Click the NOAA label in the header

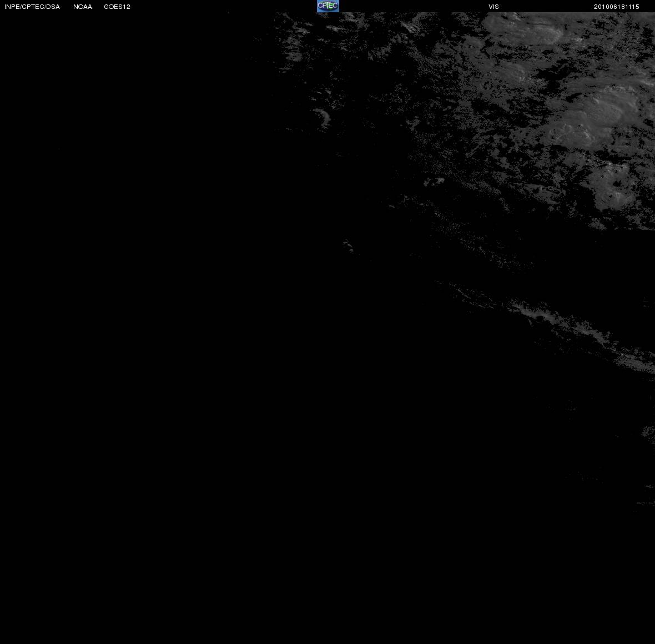click(x=83, y=7)
